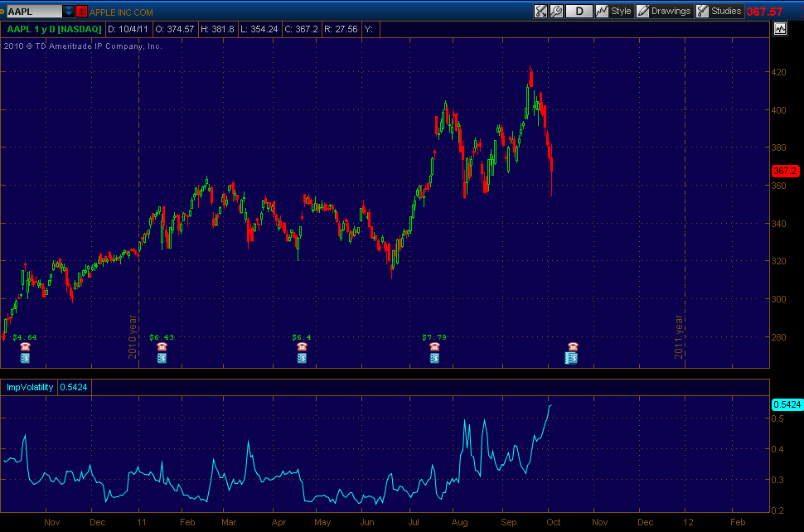Click the chart icon at top right of the price axis
The width and height of the screenshot is (804, 532).
[x=780, y=29]
